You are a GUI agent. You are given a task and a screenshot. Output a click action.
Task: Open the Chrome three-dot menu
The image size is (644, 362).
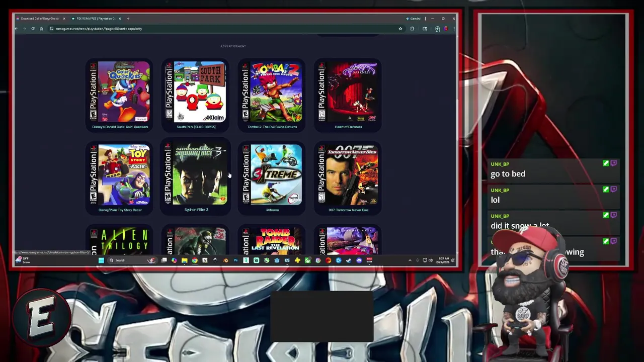click(x=455, y=29)
